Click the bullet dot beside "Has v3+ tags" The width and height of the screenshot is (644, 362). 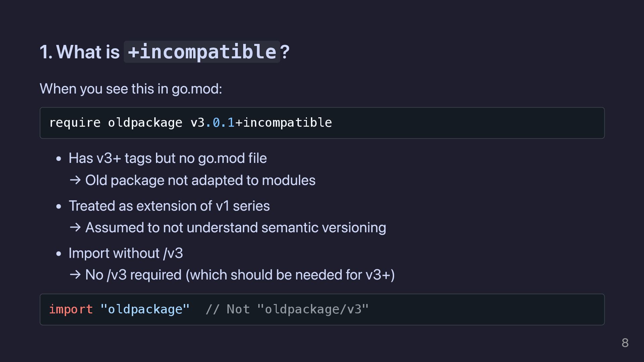(x=59, y=159)
